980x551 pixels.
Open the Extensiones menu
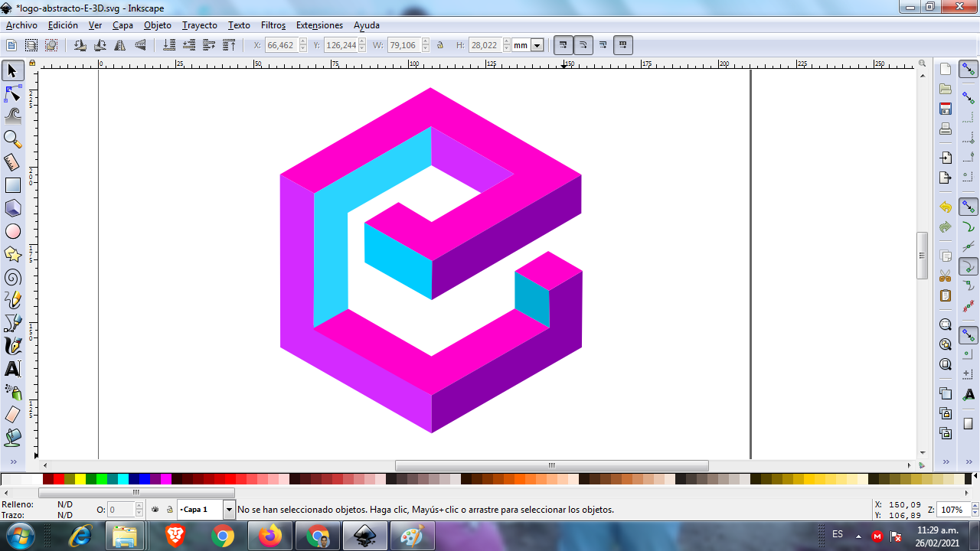pyautogui.click(x=319, y=25)
